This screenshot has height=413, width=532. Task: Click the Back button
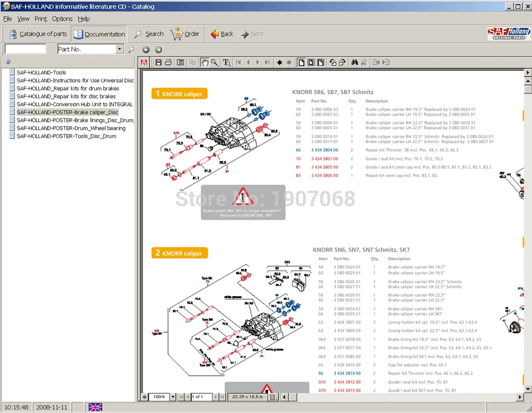click(222, 34)
